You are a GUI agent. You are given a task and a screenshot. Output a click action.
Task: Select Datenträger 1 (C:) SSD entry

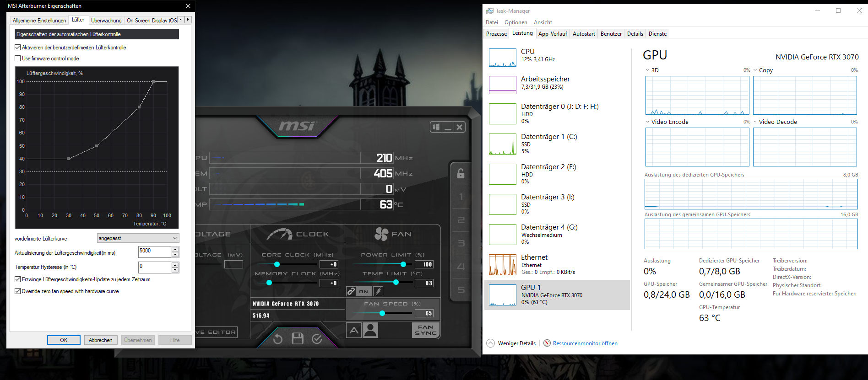click(557, 144)
